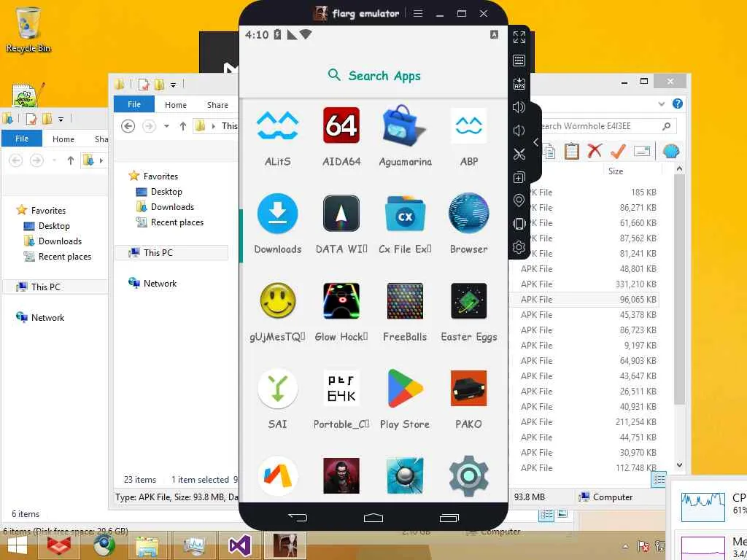Open the flarg emulator hamburger menu
Viewport: 747px width, 560px height.
pyautogui.click(x=418, y=13)
